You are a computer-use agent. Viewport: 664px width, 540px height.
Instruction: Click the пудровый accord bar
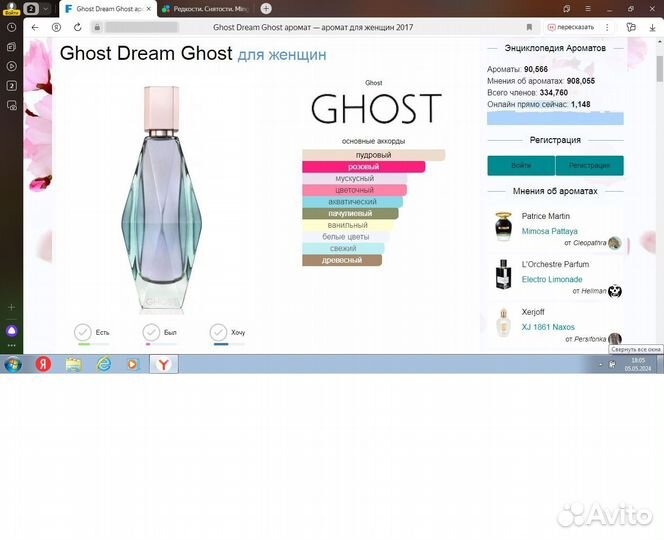tap(374, 155)
